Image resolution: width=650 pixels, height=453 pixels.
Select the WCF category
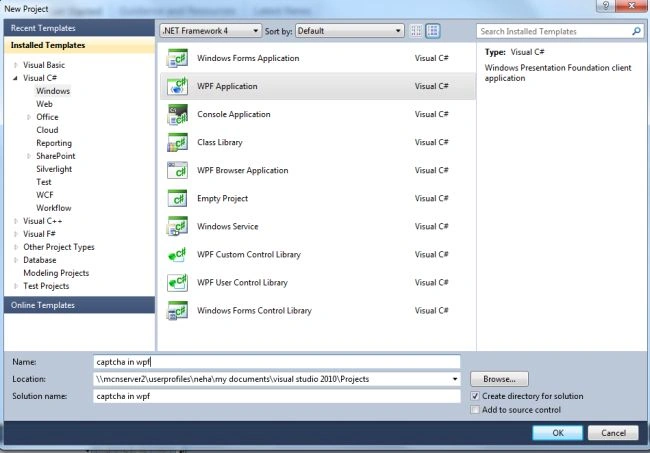point(45,195)
